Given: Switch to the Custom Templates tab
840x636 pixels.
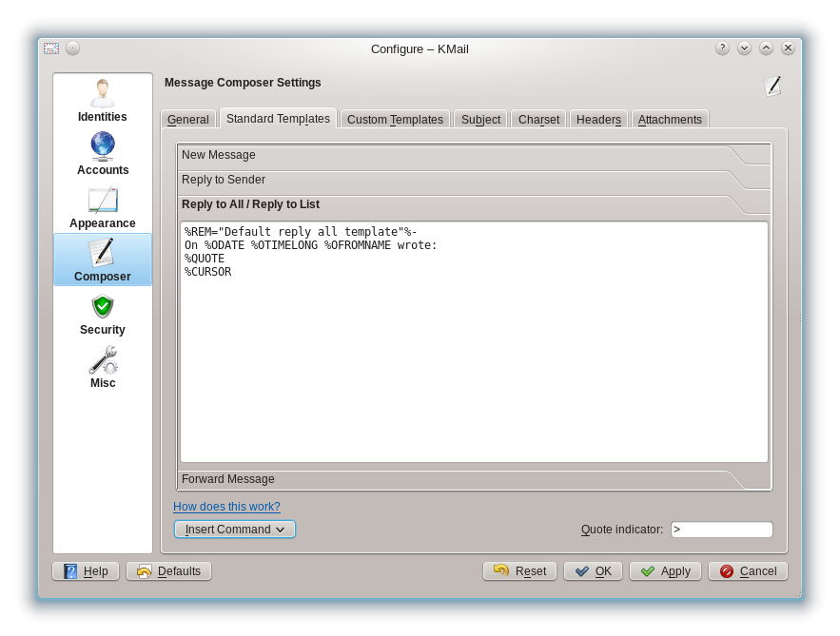Looking at the screenshot, I should click(x=395, y=119).
